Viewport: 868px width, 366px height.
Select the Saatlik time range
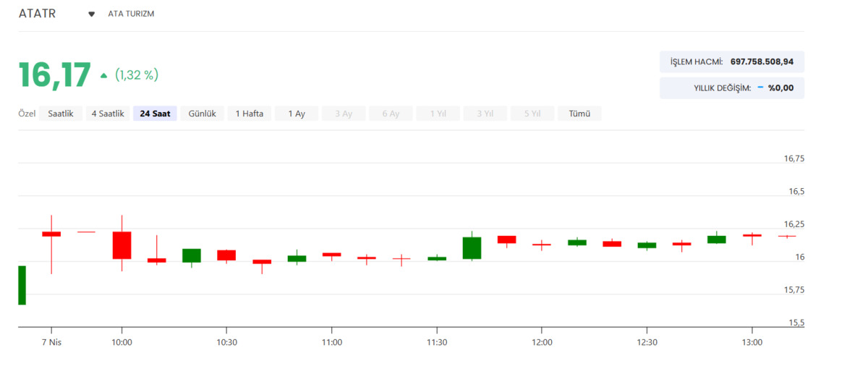61,114
